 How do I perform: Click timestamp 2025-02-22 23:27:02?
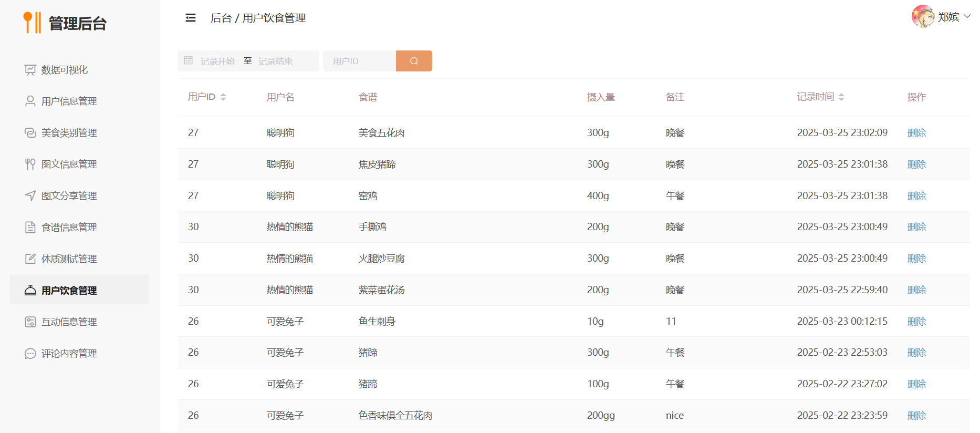pyautogui.click(x=842, y=384)
